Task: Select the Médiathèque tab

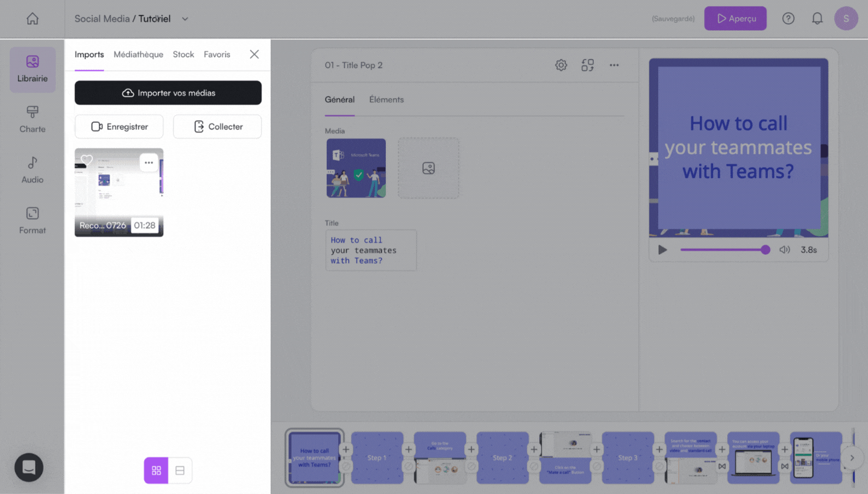Action: point(139,54)
